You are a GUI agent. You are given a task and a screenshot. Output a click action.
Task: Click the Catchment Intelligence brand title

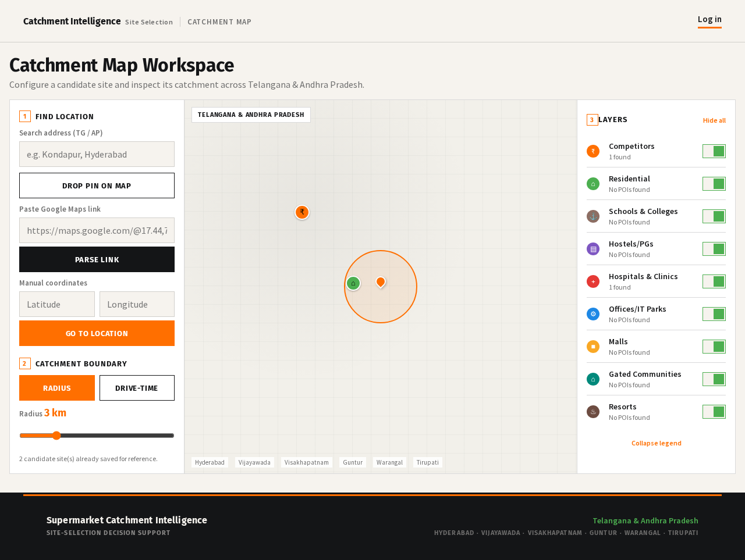[72, 22]
